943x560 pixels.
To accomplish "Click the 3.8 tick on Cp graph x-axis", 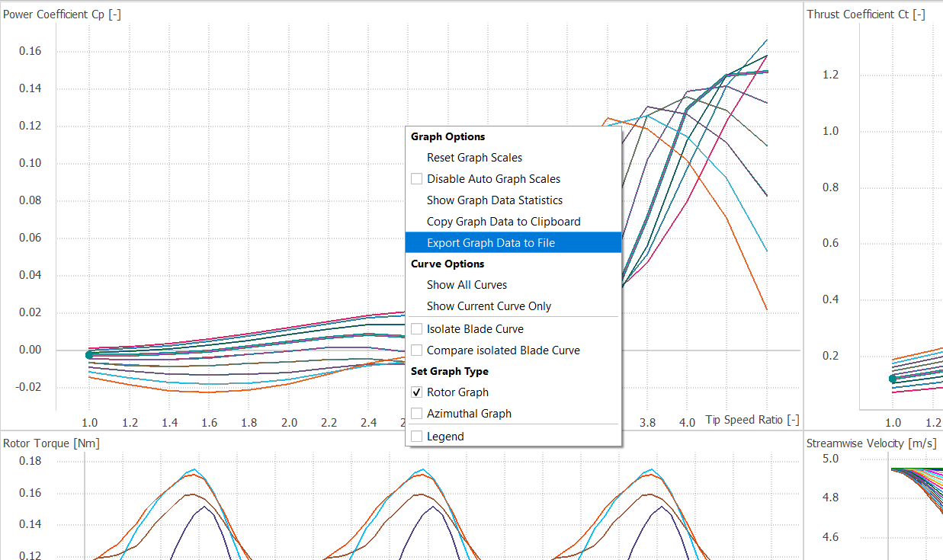I will point(647,422).
